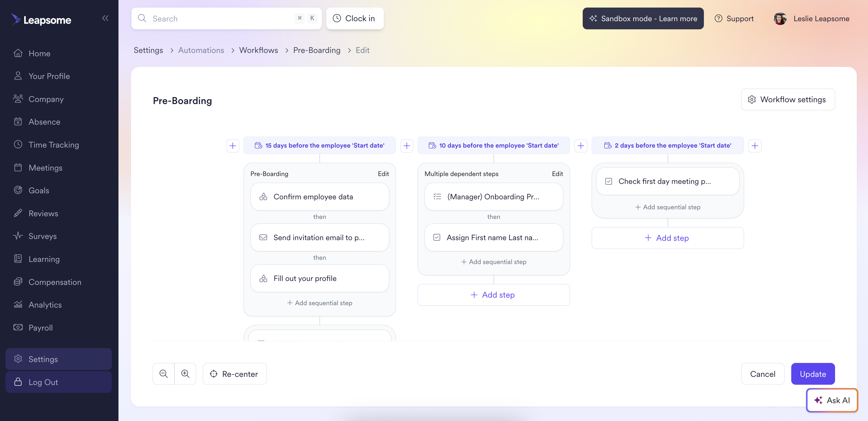The height and width of the screenshot is (421, 868).
Task: Open Surveys module
Action: [59, 236]
